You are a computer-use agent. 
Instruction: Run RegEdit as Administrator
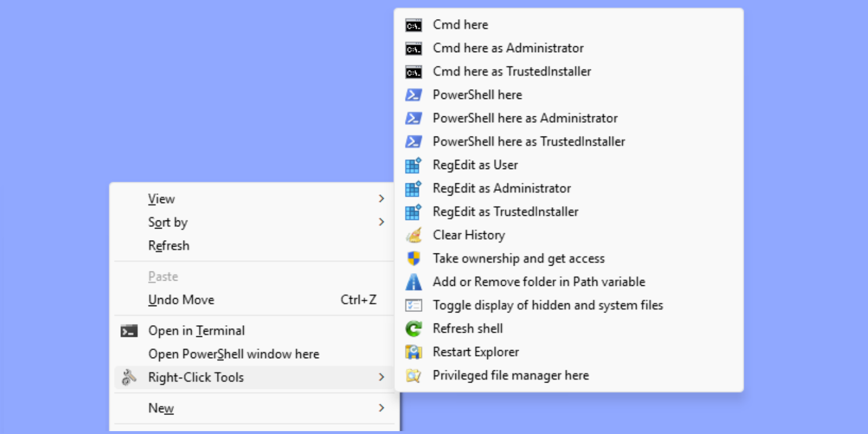point(502,189)
